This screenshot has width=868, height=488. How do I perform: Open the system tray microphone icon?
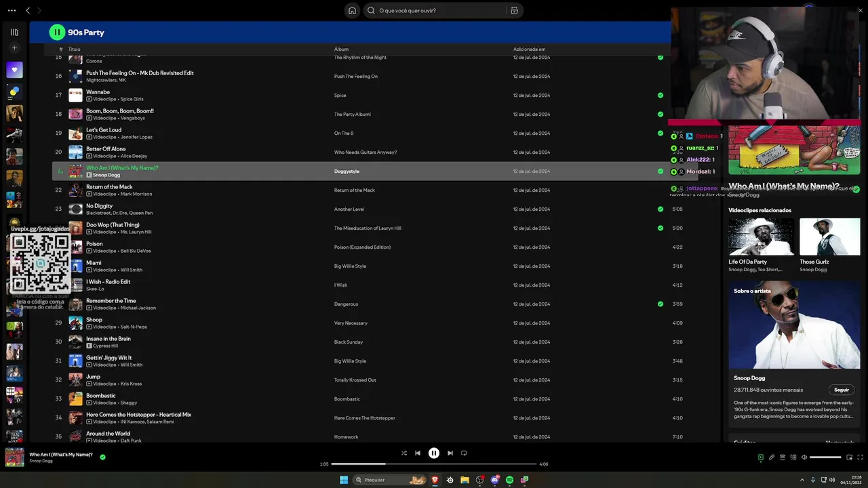pos(813,480)
